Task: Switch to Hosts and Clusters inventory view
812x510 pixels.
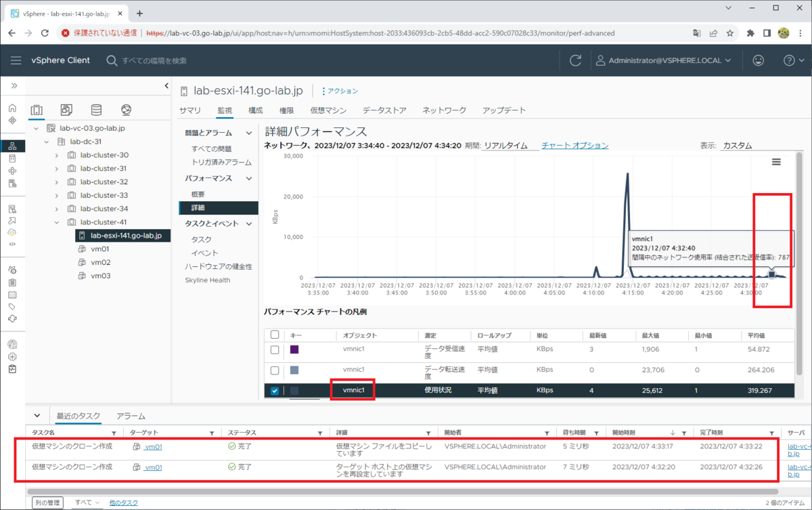Action: (37, 110)
